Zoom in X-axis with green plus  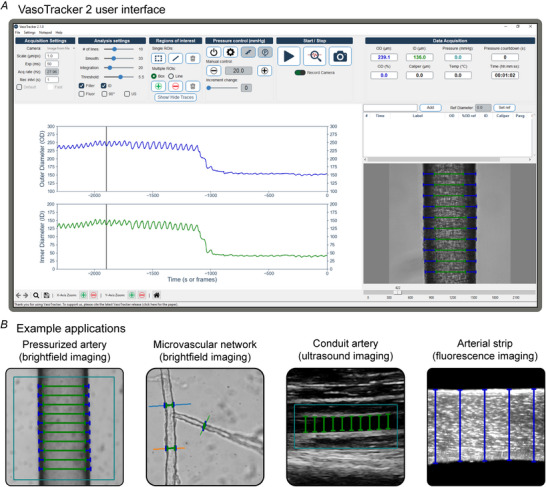click(84, 295)
